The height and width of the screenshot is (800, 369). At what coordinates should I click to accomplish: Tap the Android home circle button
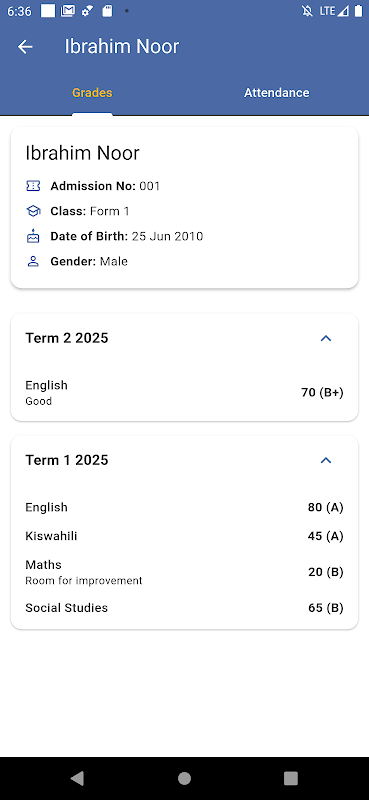(x=184, y=778)
